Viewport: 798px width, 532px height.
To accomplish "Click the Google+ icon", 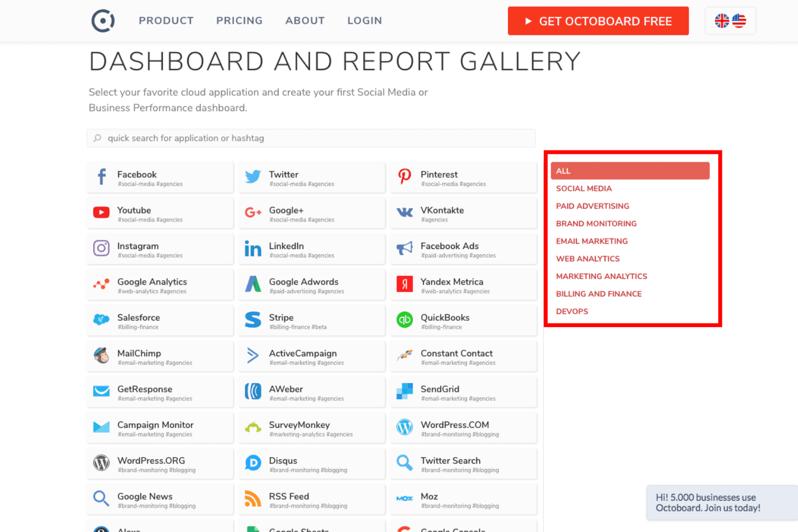I will (x=253, y=212).
